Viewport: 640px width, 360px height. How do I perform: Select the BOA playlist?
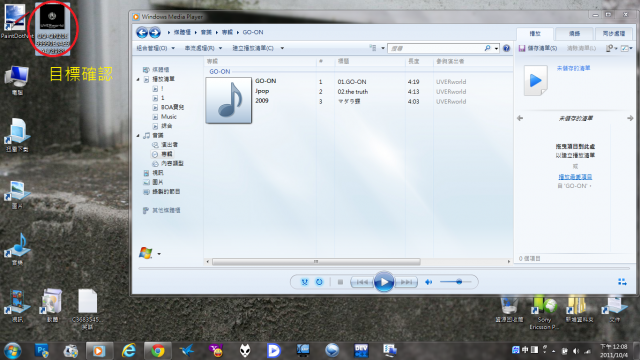168,107
